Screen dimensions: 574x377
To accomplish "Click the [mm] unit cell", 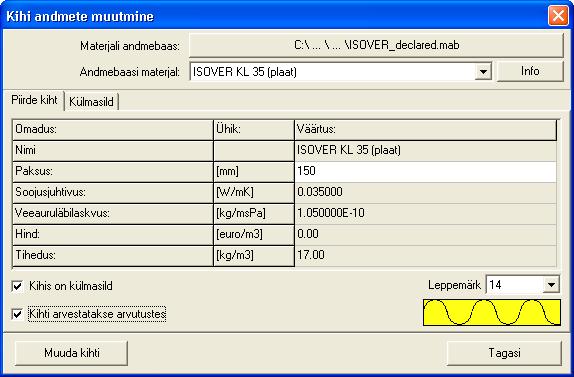I will pyautogui.click(x=254, y=171).
